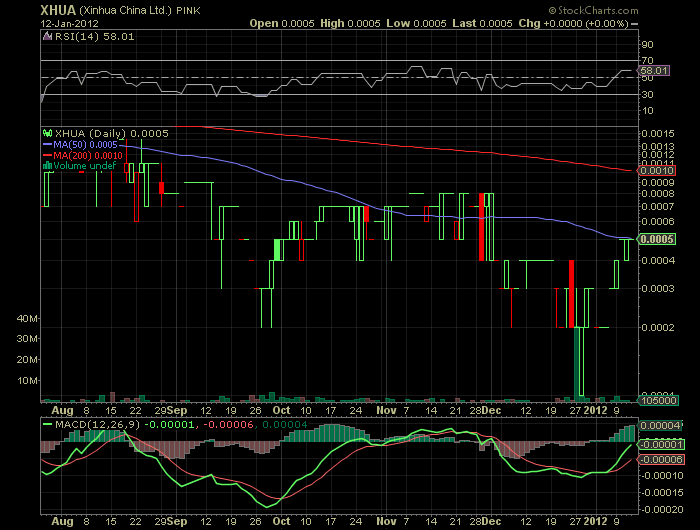Click the Volume bars legend icon

(47, 166)
